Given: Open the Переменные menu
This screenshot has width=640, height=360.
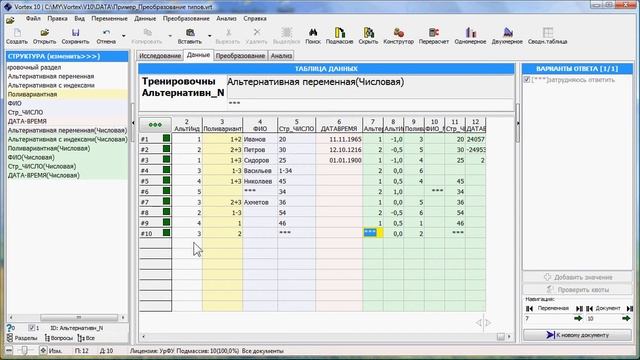Looking at the screenshot, I should pos(109,19).
